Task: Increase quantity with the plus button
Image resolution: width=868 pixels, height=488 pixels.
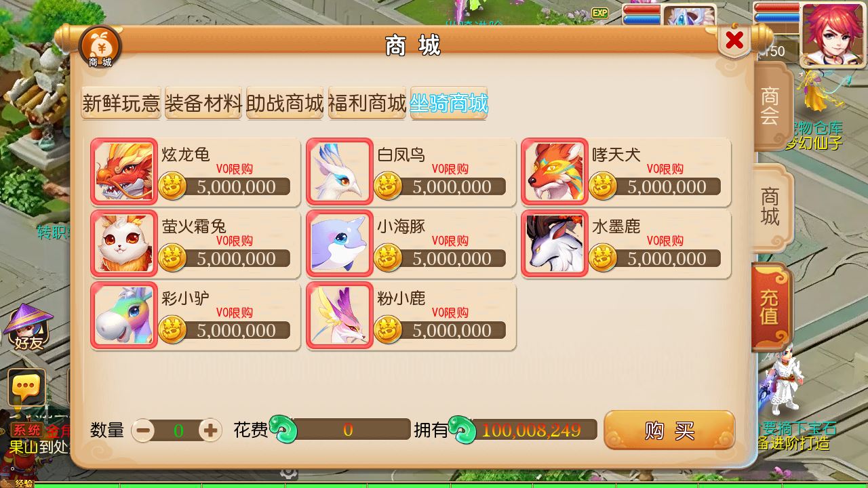Action: click(210, 430)
